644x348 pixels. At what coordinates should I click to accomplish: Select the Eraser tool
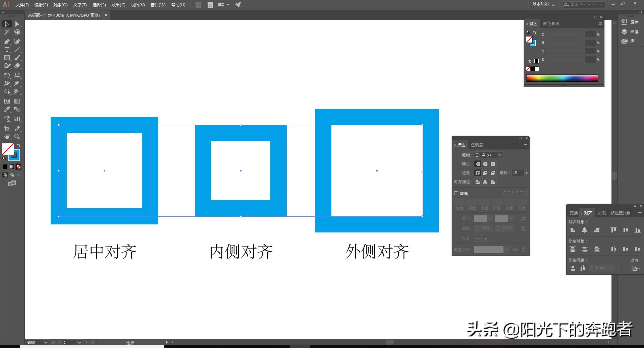click(17, 66)
